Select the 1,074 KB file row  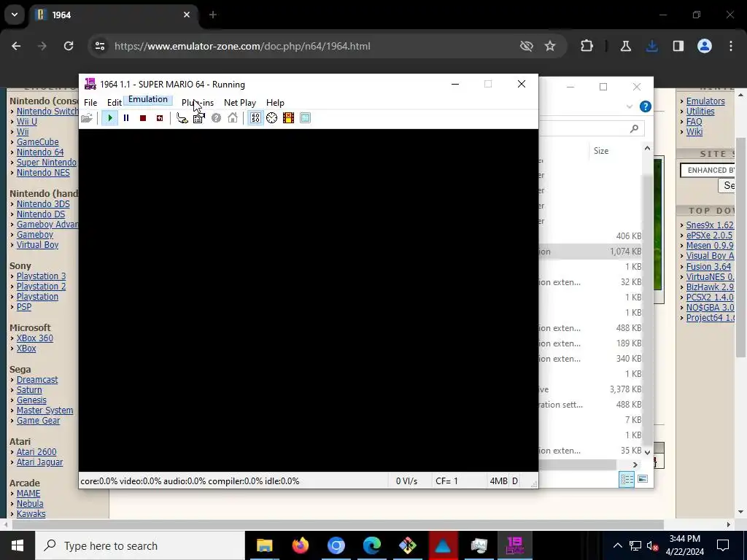click(x=591, y=252)
